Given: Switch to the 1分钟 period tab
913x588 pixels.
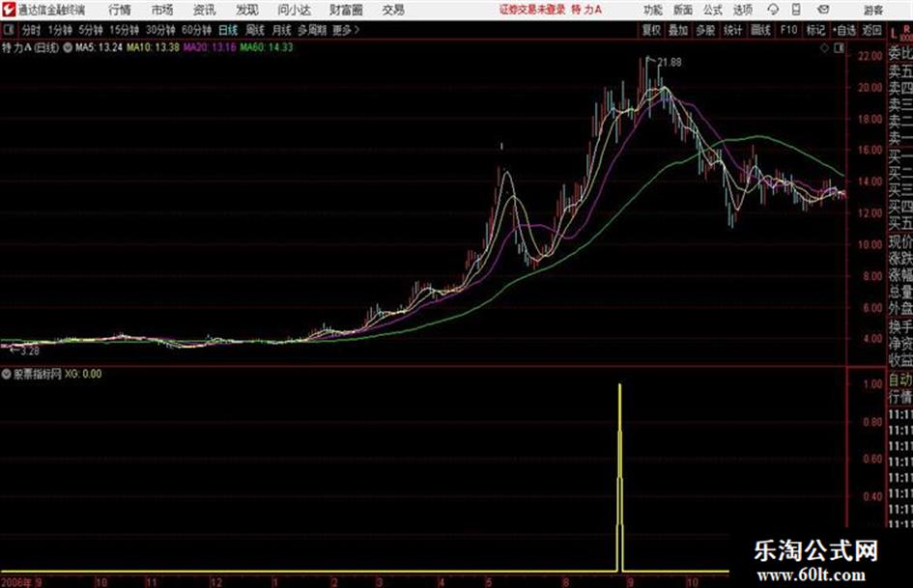Looking at the screenshot, I should coord(59,30).
